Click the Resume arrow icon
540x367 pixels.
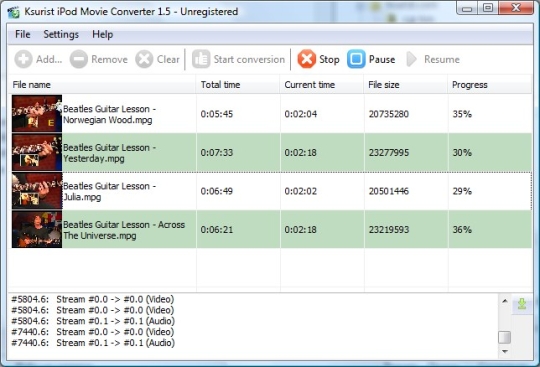(411, 59)
